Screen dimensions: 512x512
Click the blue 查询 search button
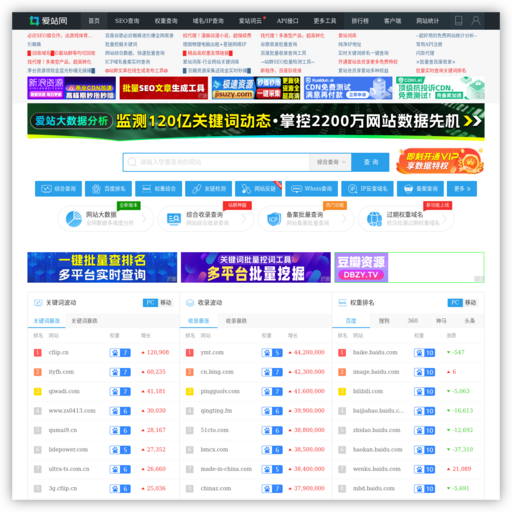tap(371, 162)
